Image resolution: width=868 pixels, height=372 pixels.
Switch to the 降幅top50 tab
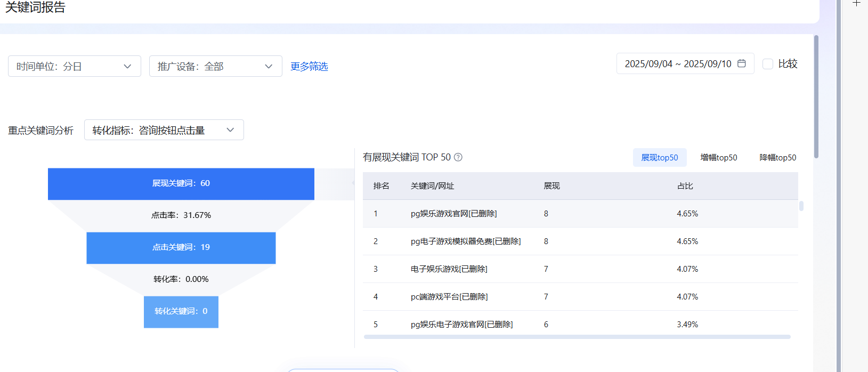coord(777,158)
